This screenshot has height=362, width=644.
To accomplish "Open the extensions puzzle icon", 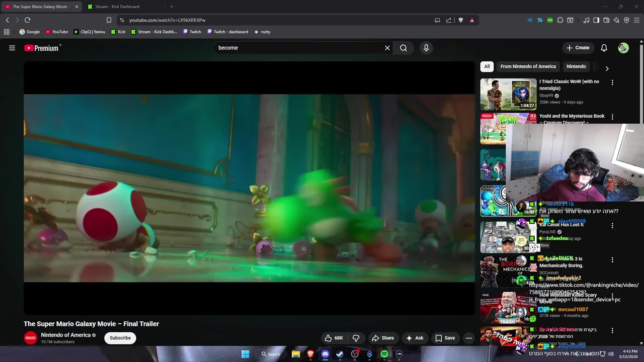I will coord(560,20).
